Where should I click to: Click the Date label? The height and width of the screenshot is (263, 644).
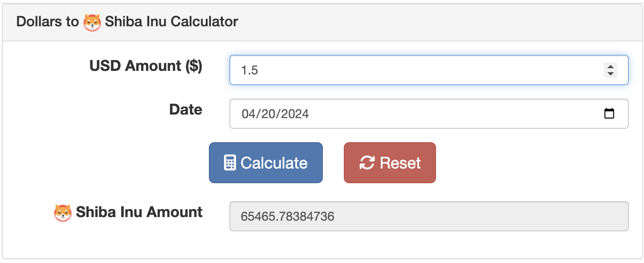coord(185,110)
